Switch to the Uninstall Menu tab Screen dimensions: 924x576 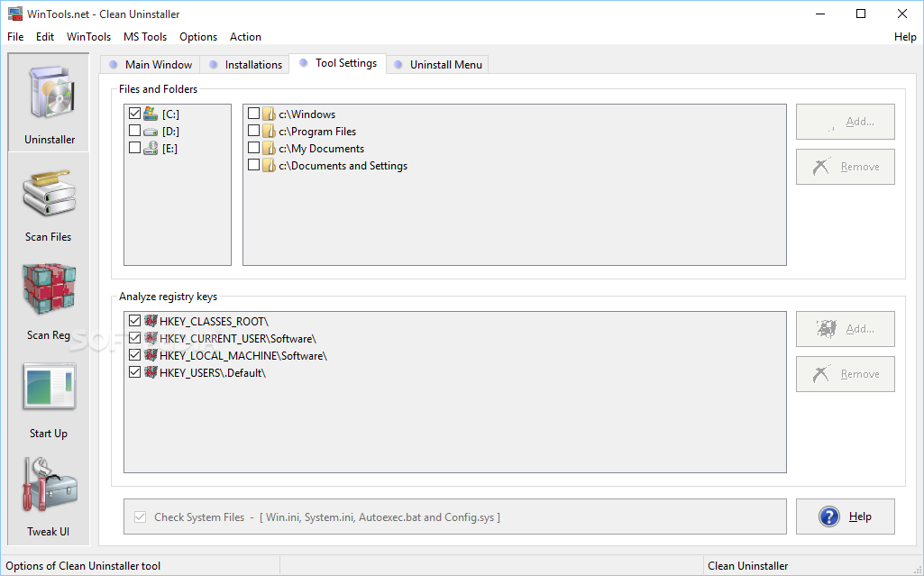438,64
